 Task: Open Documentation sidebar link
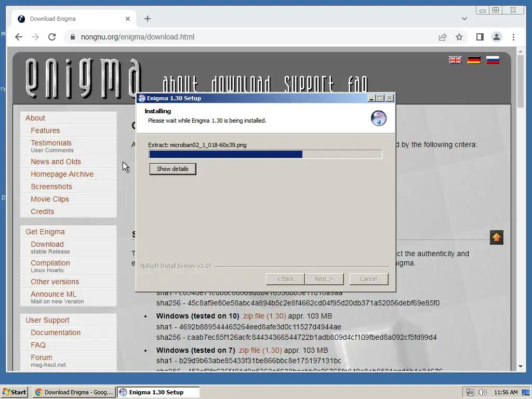click(56, 332)
